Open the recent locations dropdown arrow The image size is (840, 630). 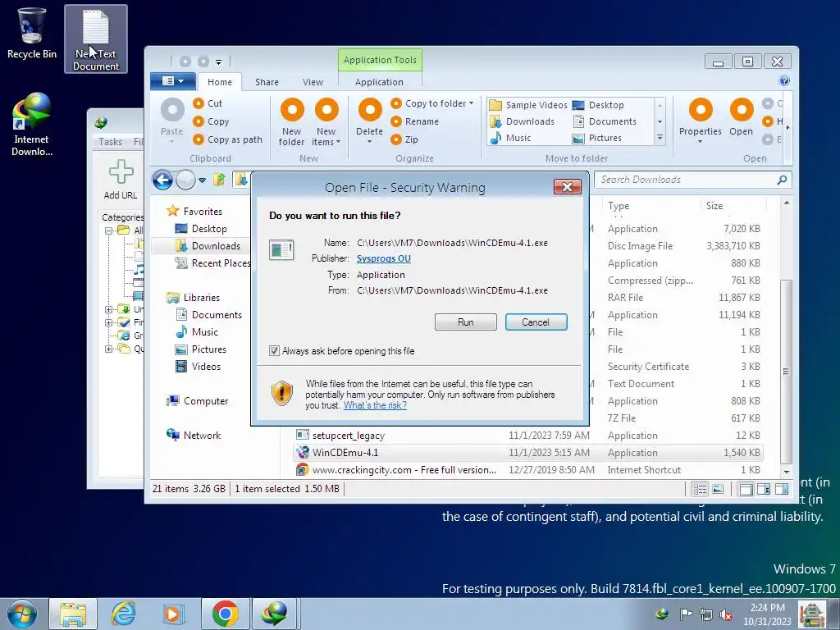[202, 180]
